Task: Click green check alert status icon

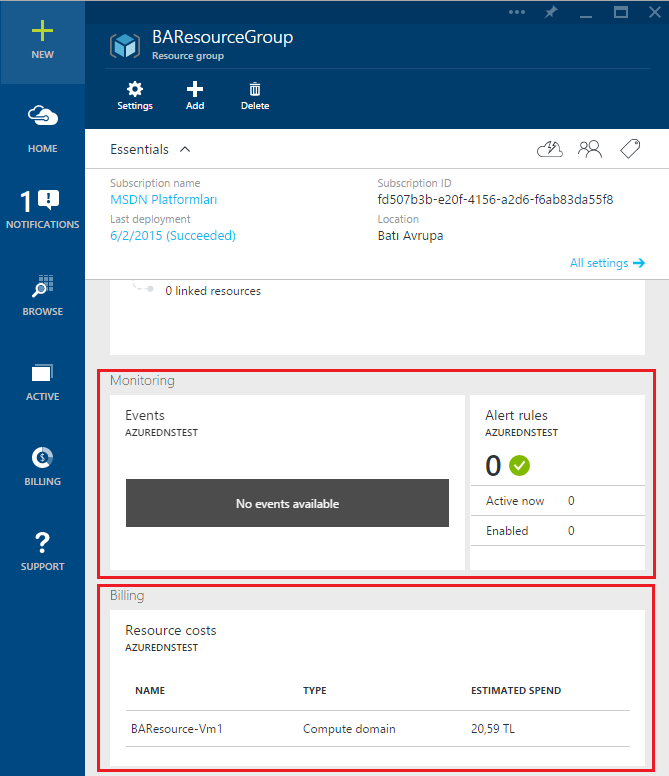Action: [x=520, y=466]
